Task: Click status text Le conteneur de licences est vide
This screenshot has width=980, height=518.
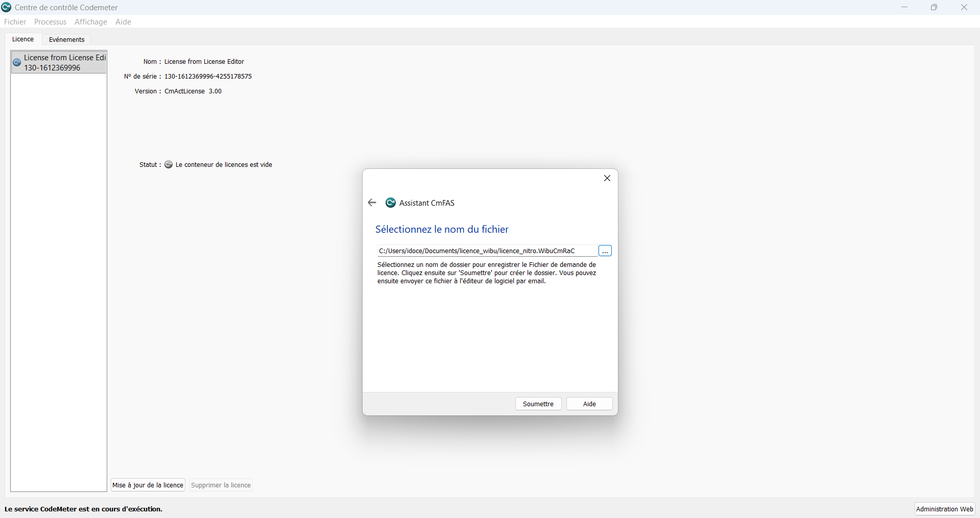Action: (x=224, y=164)
